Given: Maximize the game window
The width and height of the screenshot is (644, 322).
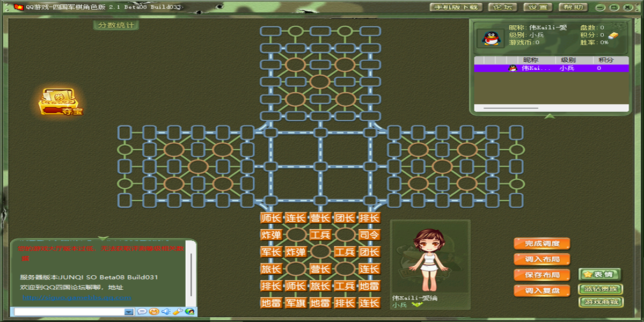Looking at the screenshot, I should (x=614, y=7).
